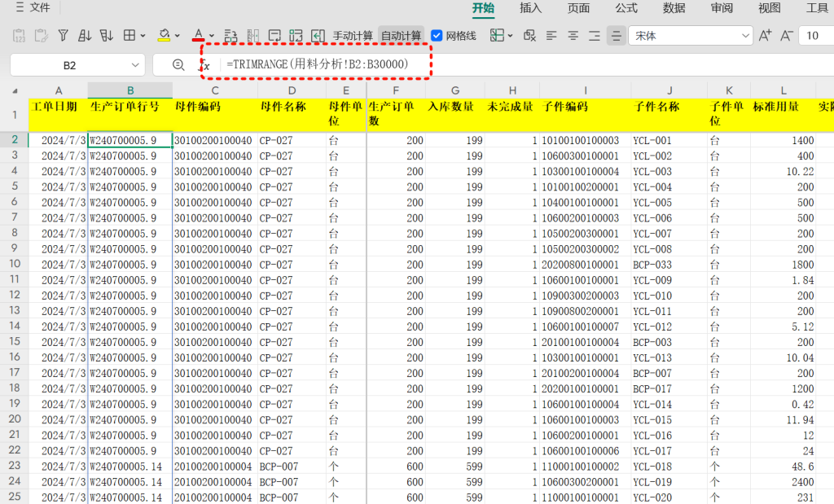834x504 pixels.
Task: Open border style dropdown arrow
Action: (143, 36)
